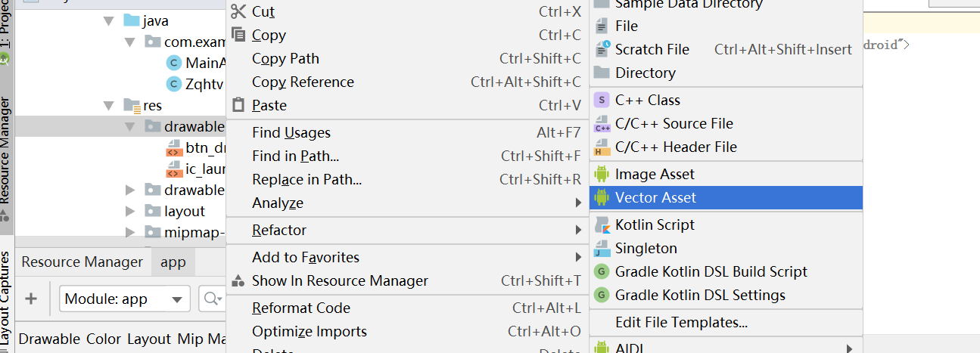Click the Android icon beside Image Asset

(602, 174)
